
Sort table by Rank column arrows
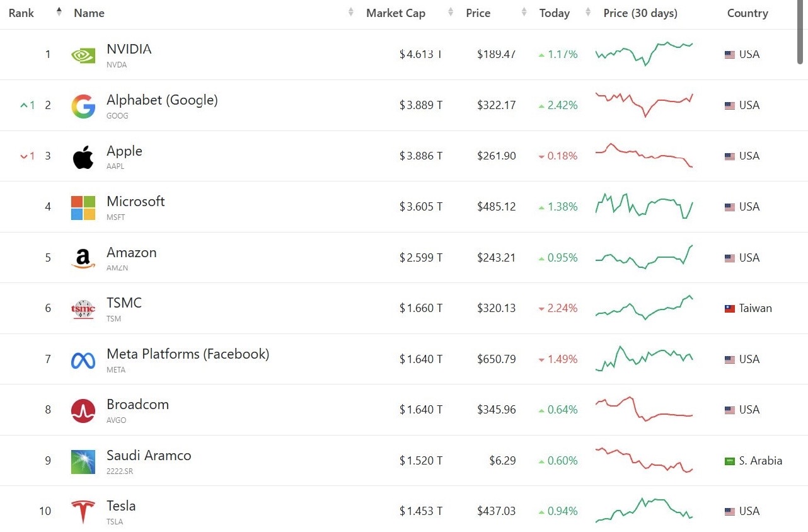(59, 12)
